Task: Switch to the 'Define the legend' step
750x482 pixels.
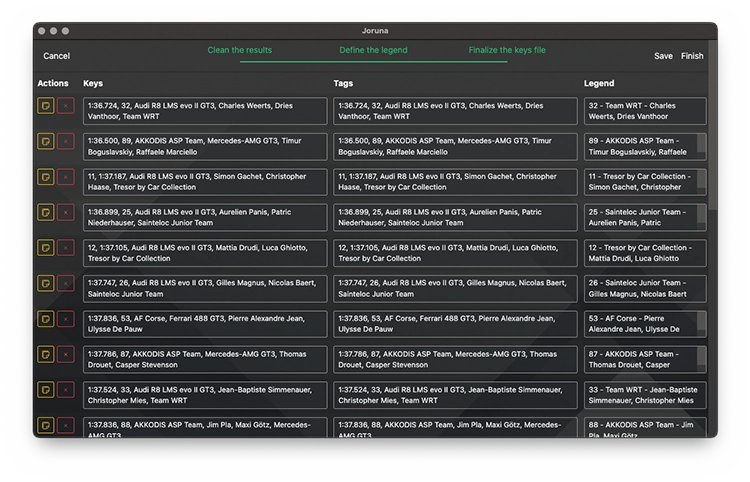Action: [x=373, y=50]
